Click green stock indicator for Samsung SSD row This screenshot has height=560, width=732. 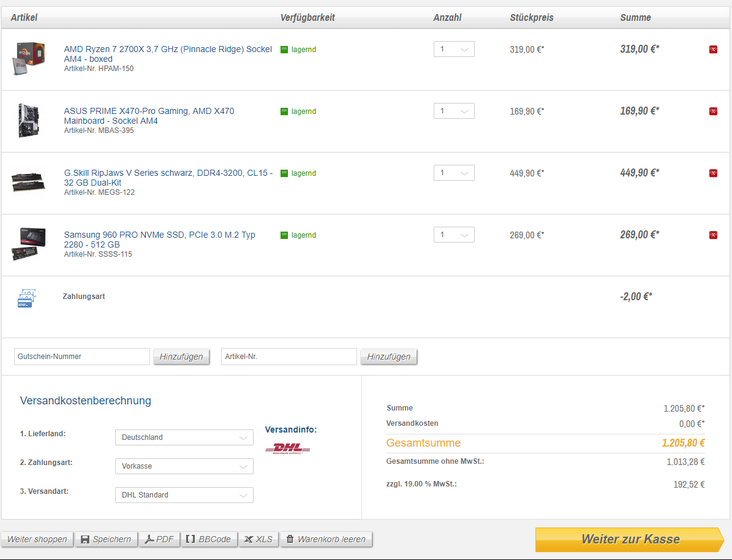pos(284,235)
